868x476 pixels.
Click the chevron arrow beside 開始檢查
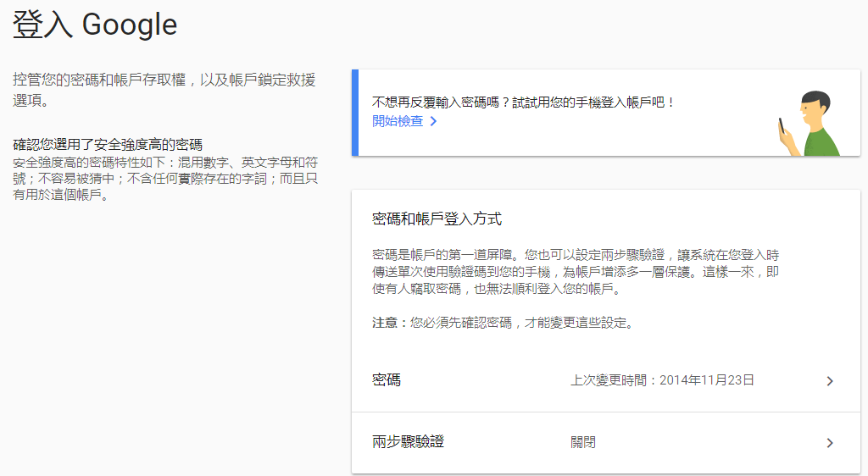click(433, 121)
